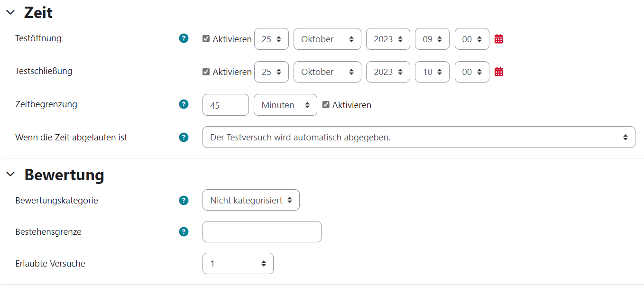Image resolution: width=644 pixels, height=286 pixels.
Task: Click Zeitbegrenzung value field showing 45
Action: point(225,105)
